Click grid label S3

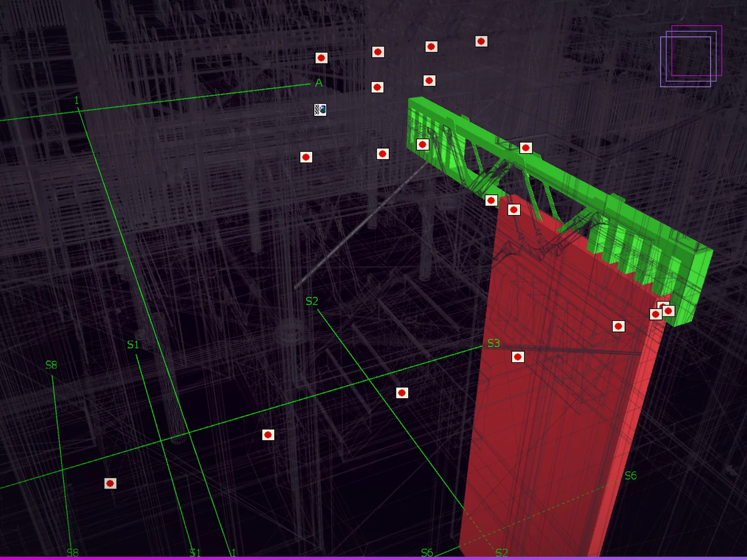(x=493, y=343)
